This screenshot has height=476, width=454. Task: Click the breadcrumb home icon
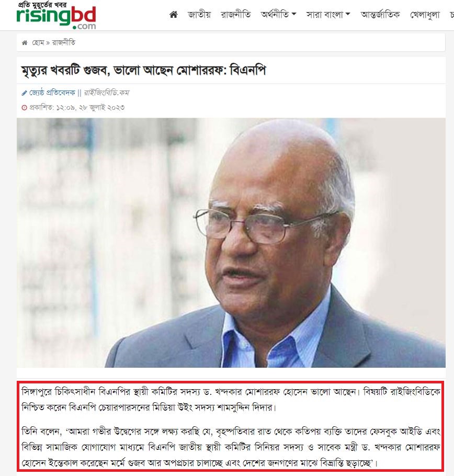(x=25, y=42)
